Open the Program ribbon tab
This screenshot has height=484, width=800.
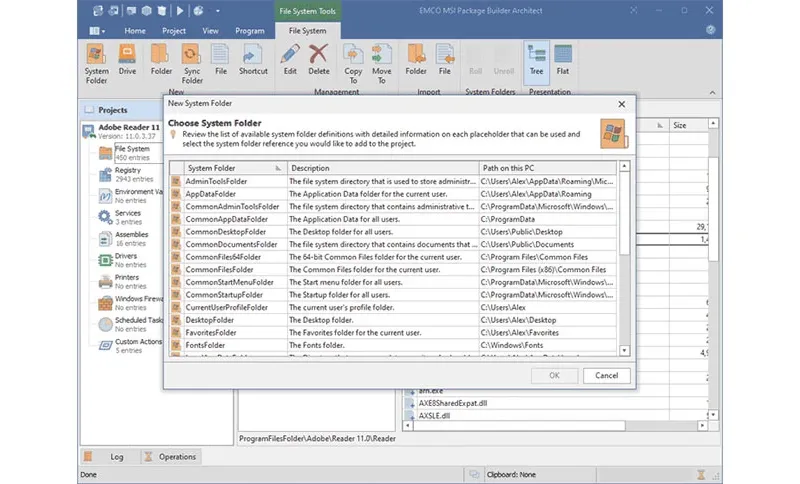[x=249, y=31]
